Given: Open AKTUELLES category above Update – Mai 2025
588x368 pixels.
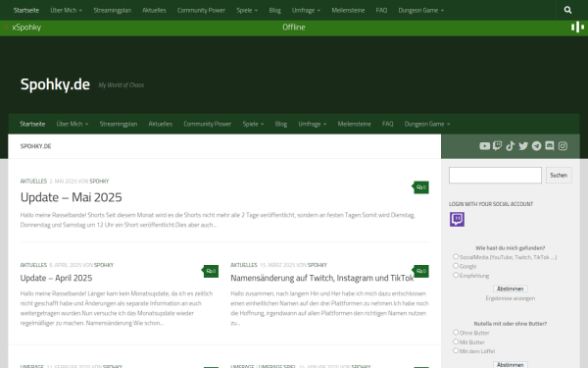Looking at the screenshot, I should (33, 181).
